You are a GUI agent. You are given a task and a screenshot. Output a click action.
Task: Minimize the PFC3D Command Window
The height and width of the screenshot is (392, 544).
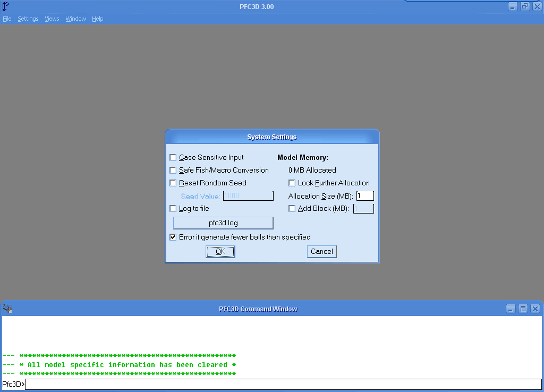pos(511,309)
